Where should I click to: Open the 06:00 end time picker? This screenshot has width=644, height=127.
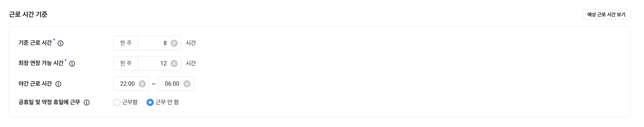(x=176, y=84)
